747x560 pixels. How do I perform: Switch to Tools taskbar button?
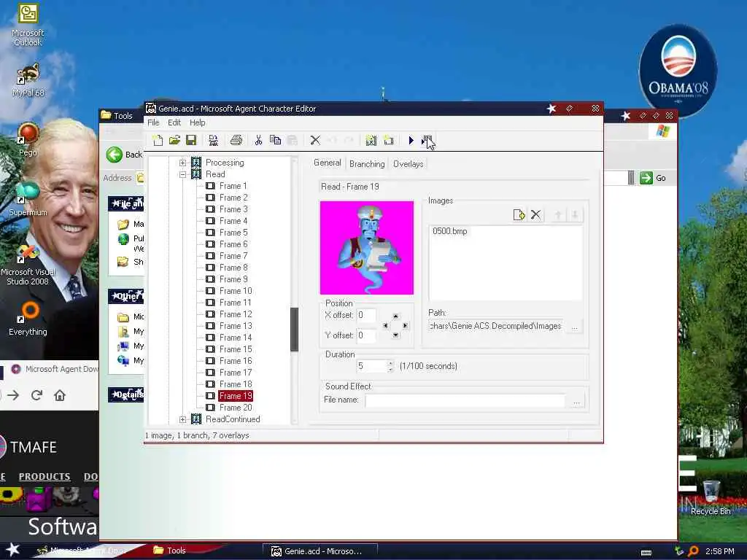[169, 551]
